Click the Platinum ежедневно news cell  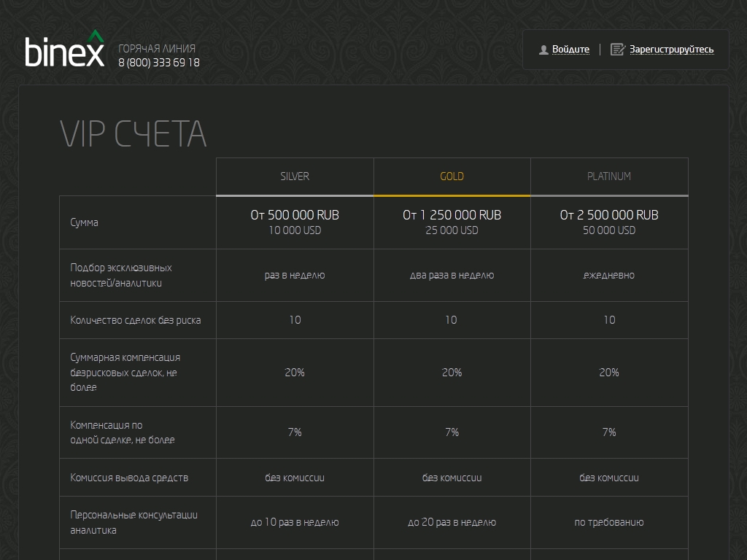point(609,276)
